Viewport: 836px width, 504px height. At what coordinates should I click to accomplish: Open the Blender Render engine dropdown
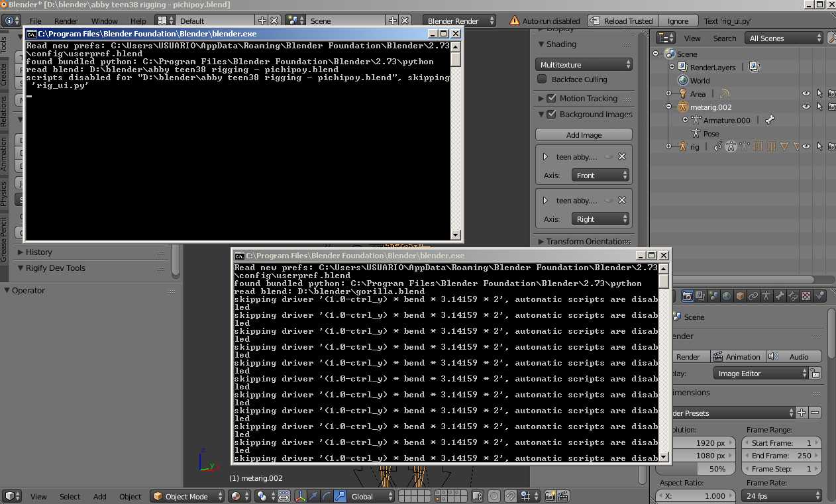(459, 21)
